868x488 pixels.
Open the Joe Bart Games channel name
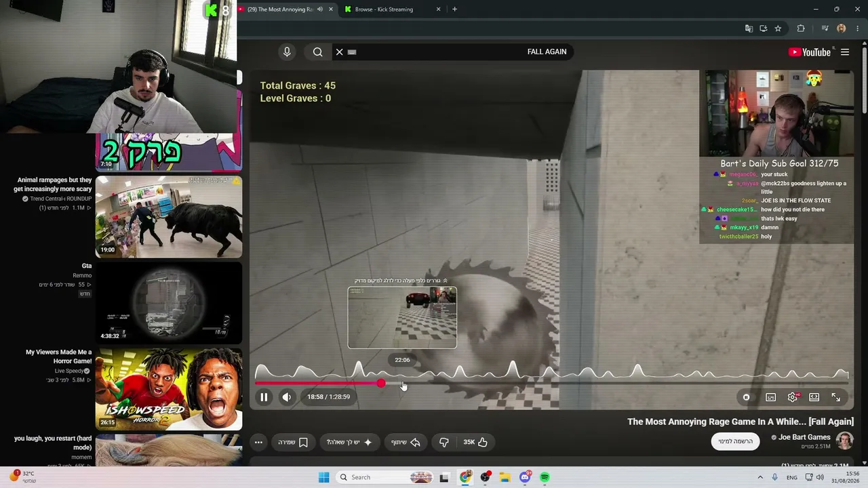804,437
